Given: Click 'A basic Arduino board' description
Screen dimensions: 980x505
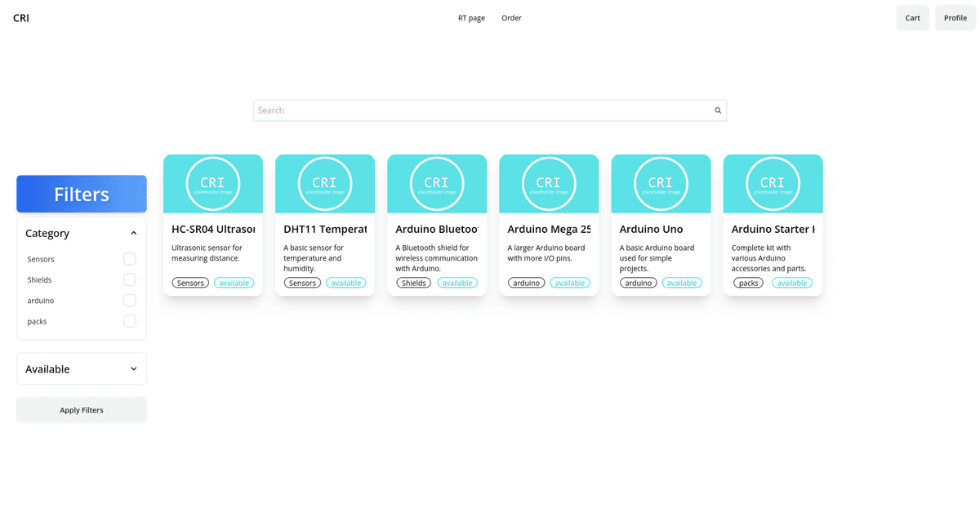Looking at the screenshot, I should 657,257.
